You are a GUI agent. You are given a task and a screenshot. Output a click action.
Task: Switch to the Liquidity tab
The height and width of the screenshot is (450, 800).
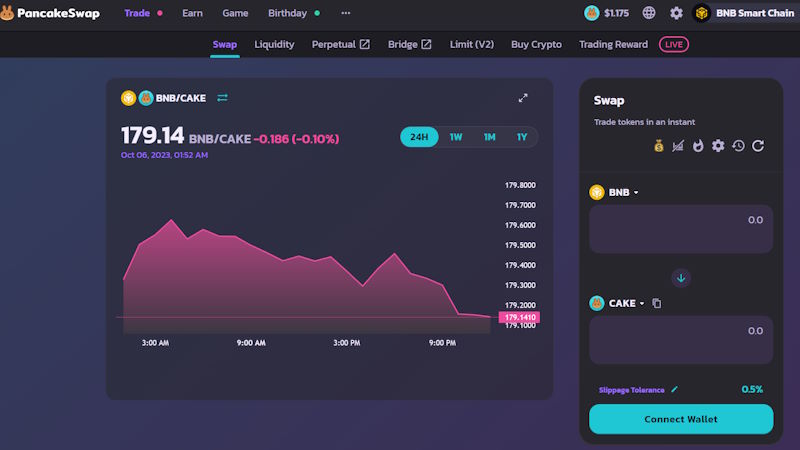point(274,44)
